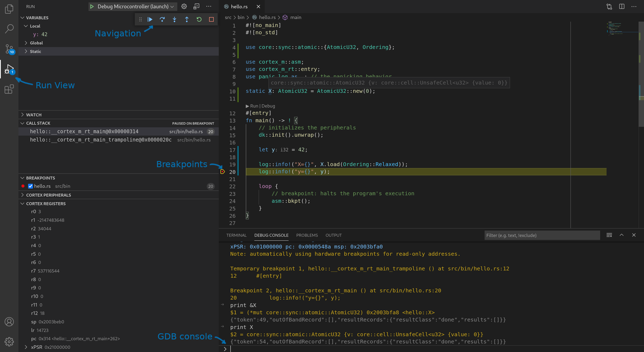Open editor more actions menu
The image size is (644, 352).
(x=634, y=6)
